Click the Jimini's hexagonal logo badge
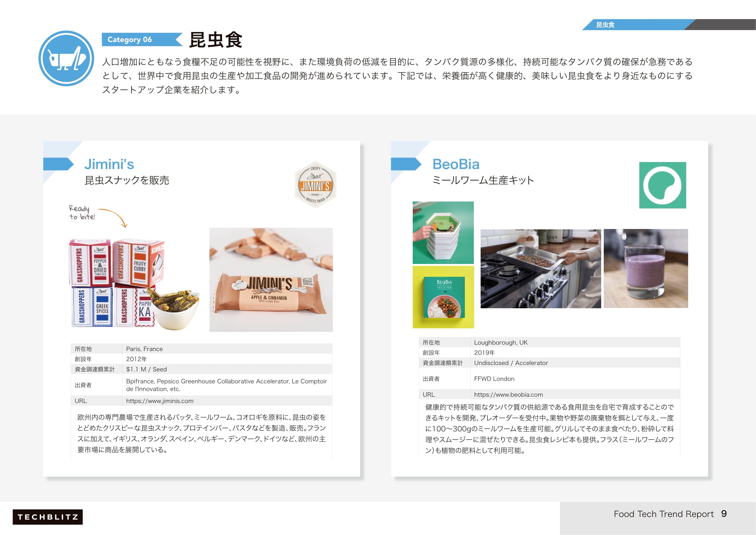Viewport: 756px width, 535px height. [x=315, y=185]
